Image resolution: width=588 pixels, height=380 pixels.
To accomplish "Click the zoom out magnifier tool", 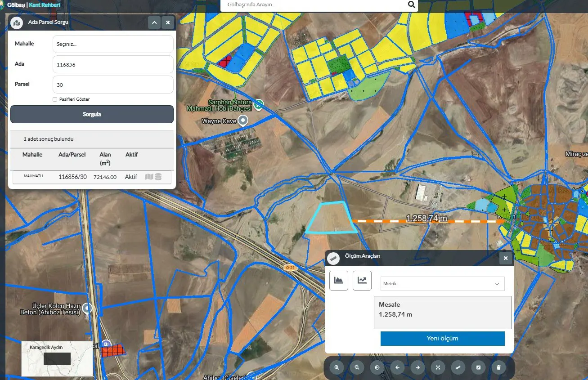I will click(x=357, y=367).
